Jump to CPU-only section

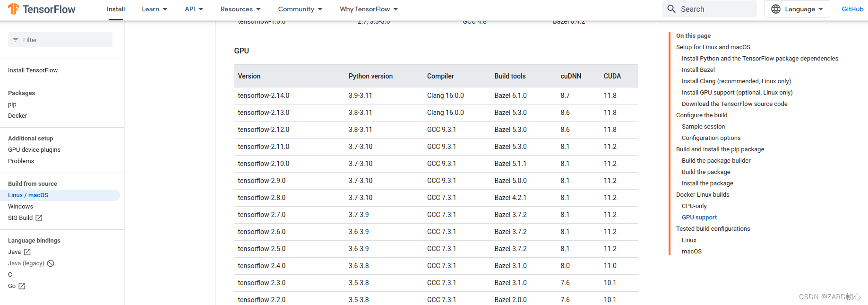694,206
